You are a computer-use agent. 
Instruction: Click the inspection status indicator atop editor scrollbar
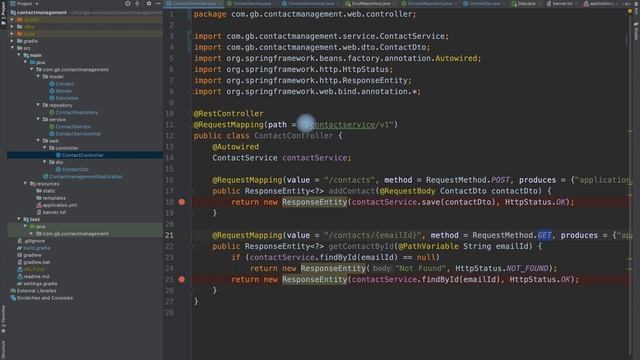click(x=630, y=12)
